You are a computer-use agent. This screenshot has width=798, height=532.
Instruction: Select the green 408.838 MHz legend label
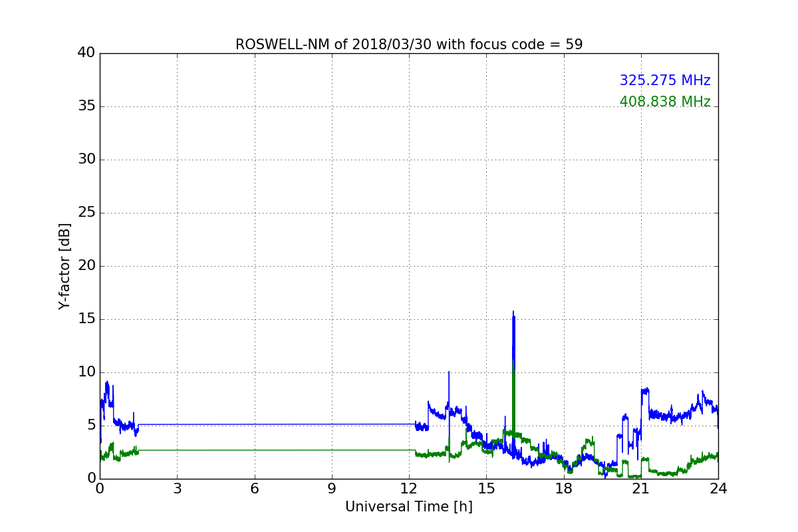[665, 102]
